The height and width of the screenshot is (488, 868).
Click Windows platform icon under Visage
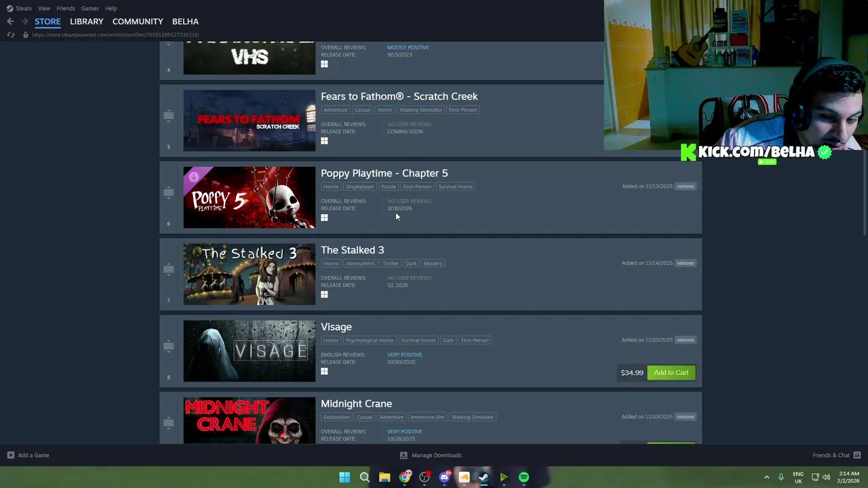click(324, 371)
